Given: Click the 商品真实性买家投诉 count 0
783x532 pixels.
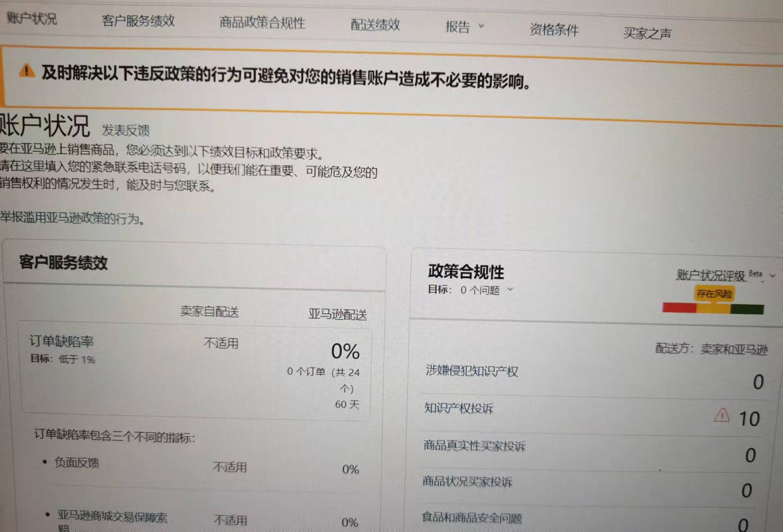Looking at the screenshot, I should (750, 456).
